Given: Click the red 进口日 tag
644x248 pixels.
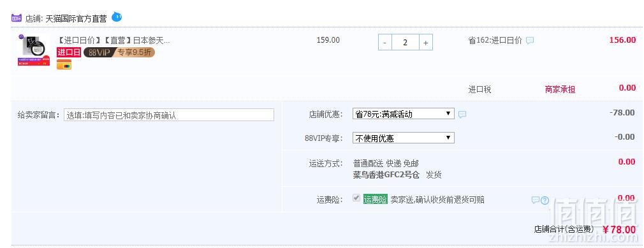Looking at the screenshot, I should 69,52.
